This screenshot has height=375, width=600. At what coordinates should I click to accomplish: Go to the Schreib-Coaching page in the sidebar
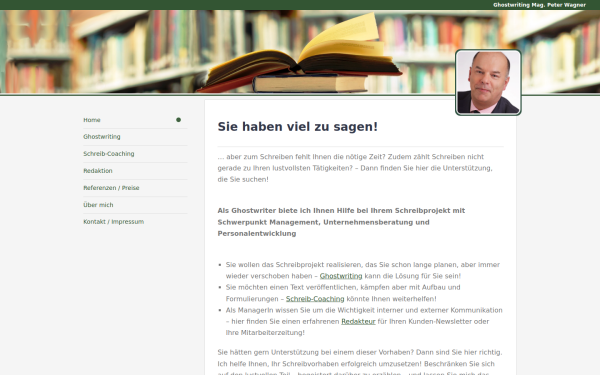point(109,153)
